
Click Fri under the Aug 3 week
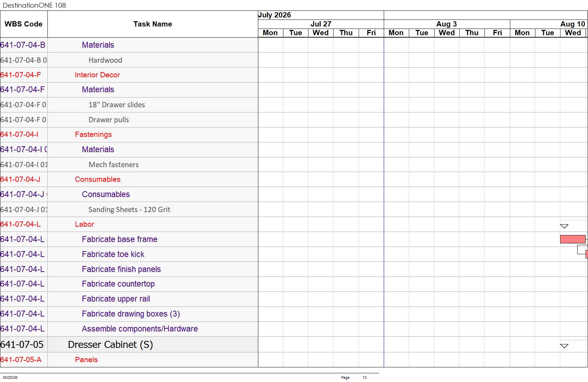497,33
